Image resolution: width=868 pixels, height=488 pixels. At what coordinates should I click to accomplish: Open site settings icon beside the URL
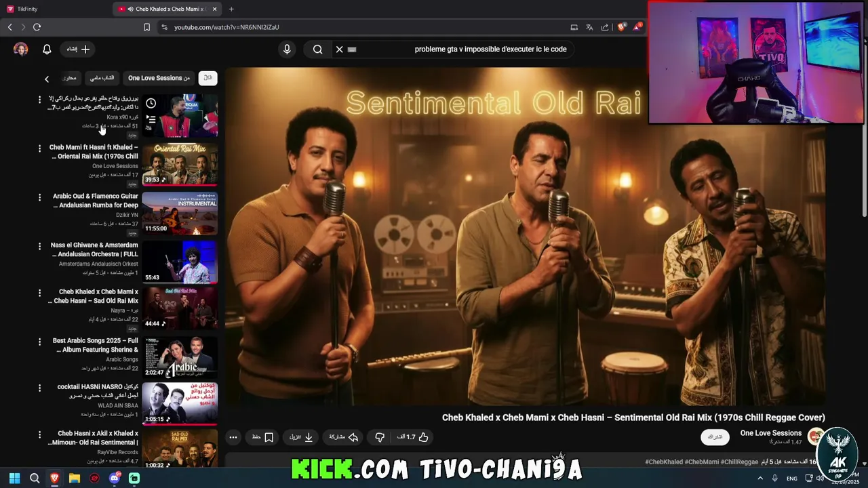[x=164, y=27]
